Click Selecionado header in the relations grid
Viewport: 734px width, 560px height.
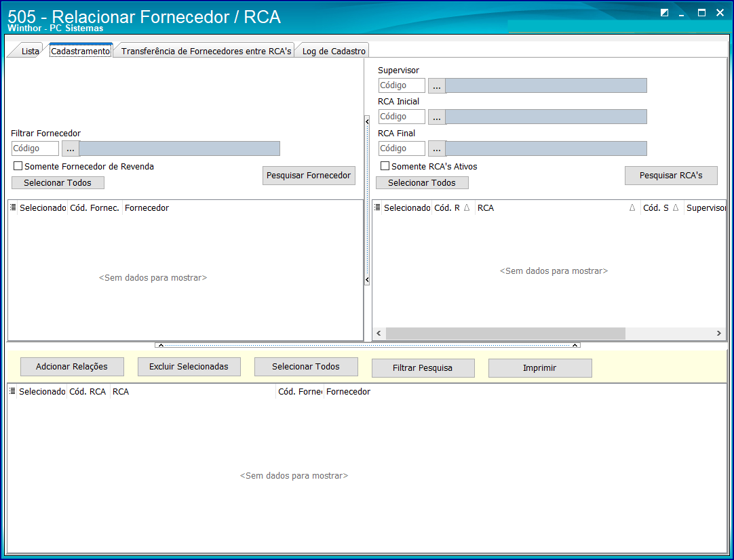coord(42,392)
